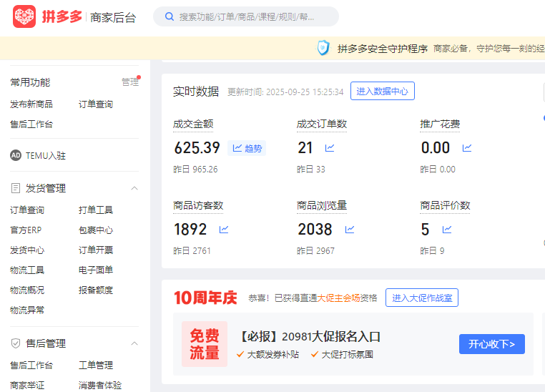
Task: Click the search magnifier icon
Action: tap(170, 16)
